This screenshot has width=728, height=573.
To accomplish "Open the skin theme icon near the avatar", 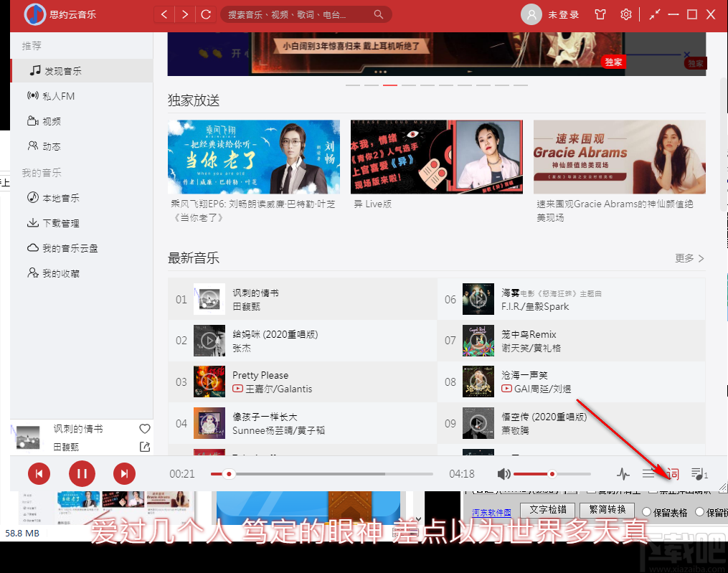I will (x=600, y=14).
